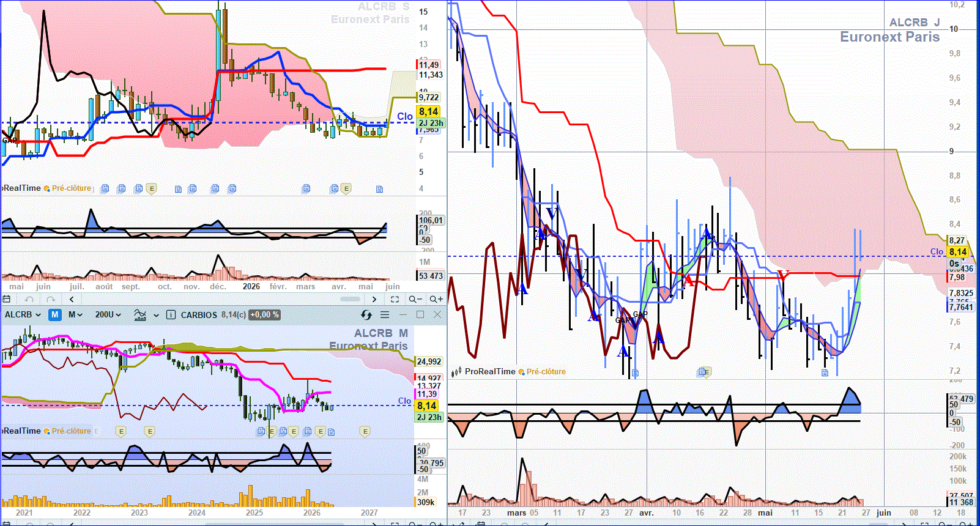Click the 7,8325 price tag on daily chart
Image resolution: width=980 pixels, height=526 pixels.
961,293
